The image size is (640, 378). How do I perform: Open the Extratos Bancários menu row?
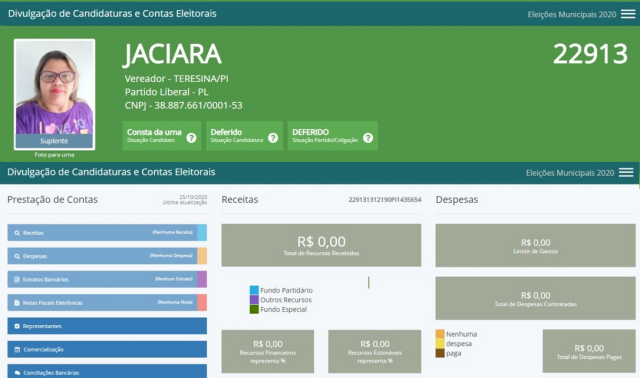[x=107, y=279]
